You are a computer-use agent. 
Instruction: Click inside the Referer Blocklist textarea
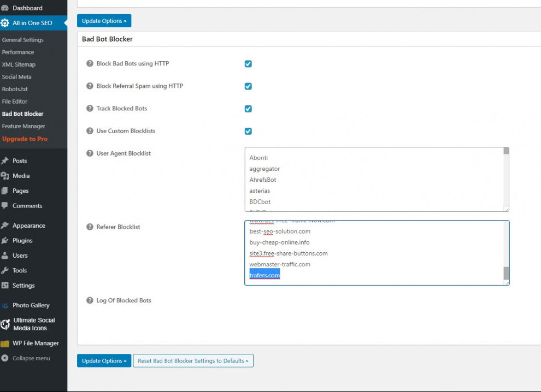[377, 253]
